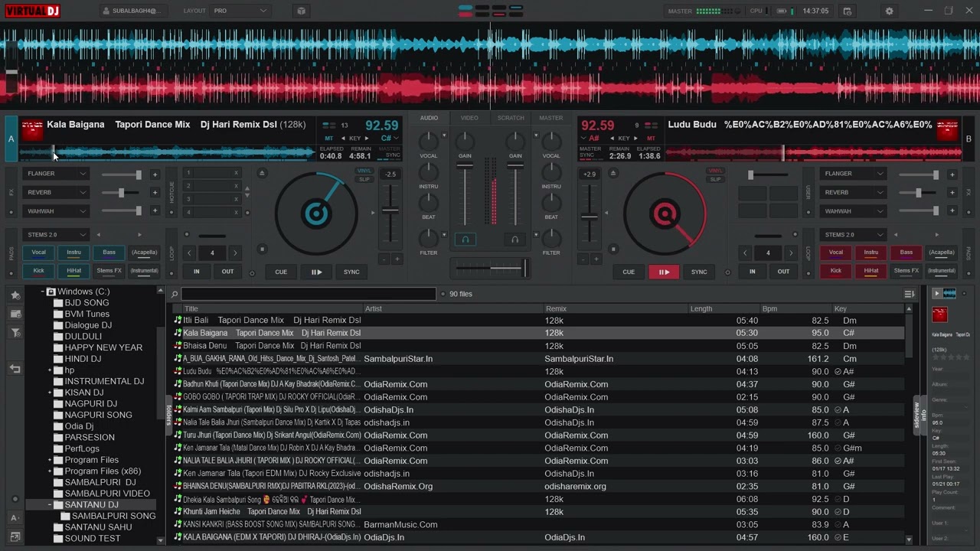Click the back arrow icon in browser sidebar
The height and width of the screenshot is (551, 980).
[15, 369]
